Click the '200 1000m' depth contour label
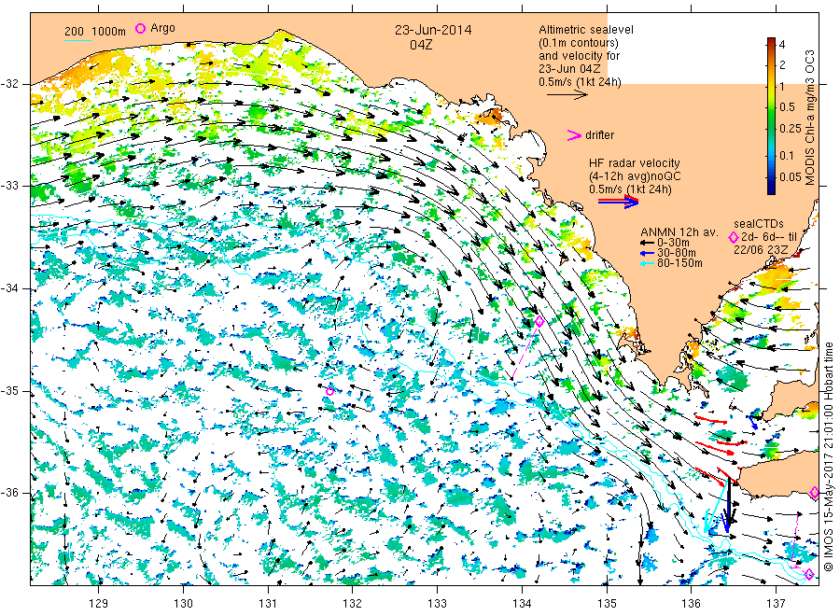 [95, 32]
